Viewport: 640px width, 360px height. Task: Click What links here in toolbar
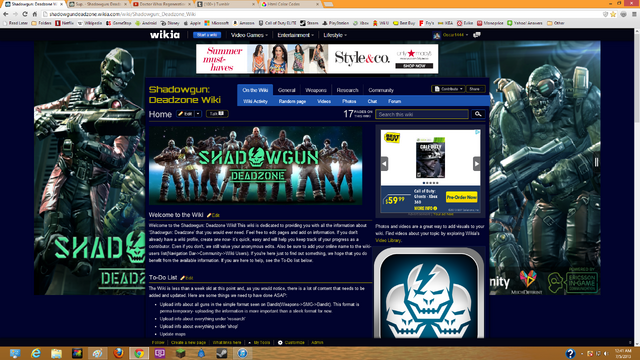click(x=227, y=342)
